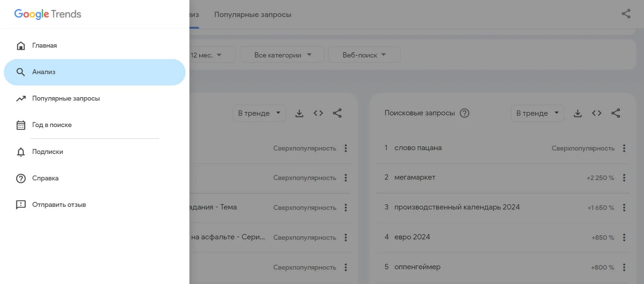
Task: Download the left card's data
Action: point(299,113)
